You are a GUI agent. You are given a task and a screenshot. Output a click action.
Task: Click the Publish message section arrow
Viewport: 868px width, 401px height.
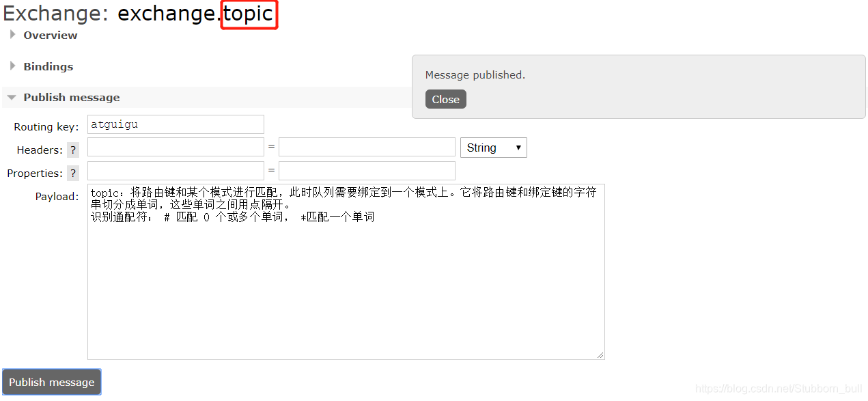click(x=11, y=96)
